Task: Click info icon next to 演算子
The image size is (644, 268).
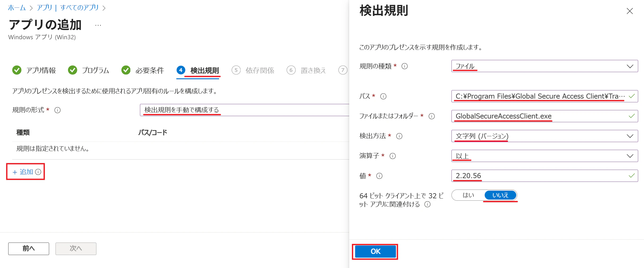Action: click(x=393, y=156)
